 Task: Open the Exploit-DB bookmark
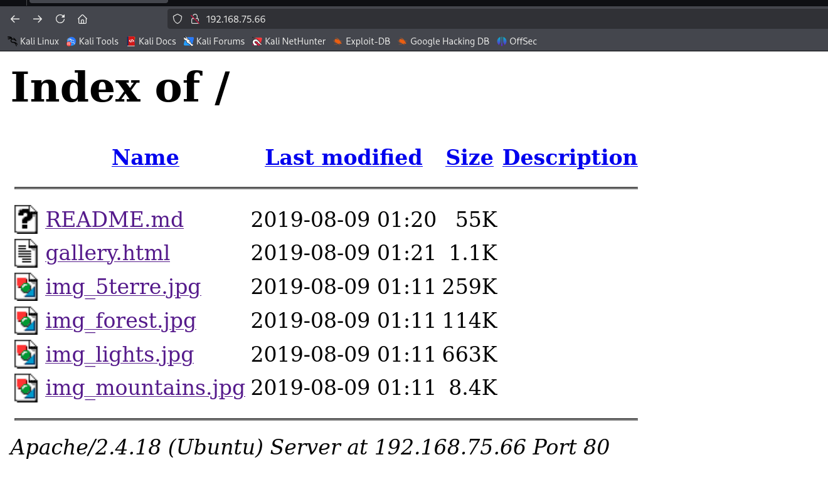[361, 41]
